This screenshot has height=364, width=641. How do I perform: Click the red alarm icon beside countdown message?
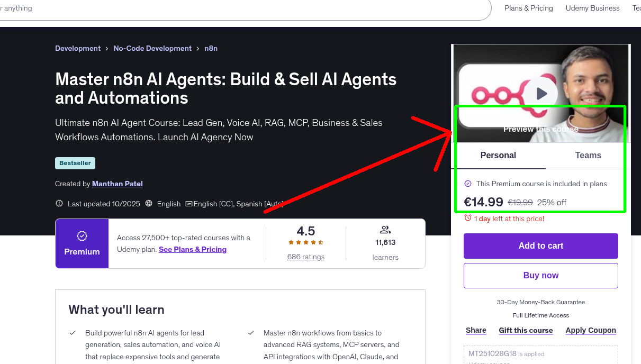[x=467, y=218]
